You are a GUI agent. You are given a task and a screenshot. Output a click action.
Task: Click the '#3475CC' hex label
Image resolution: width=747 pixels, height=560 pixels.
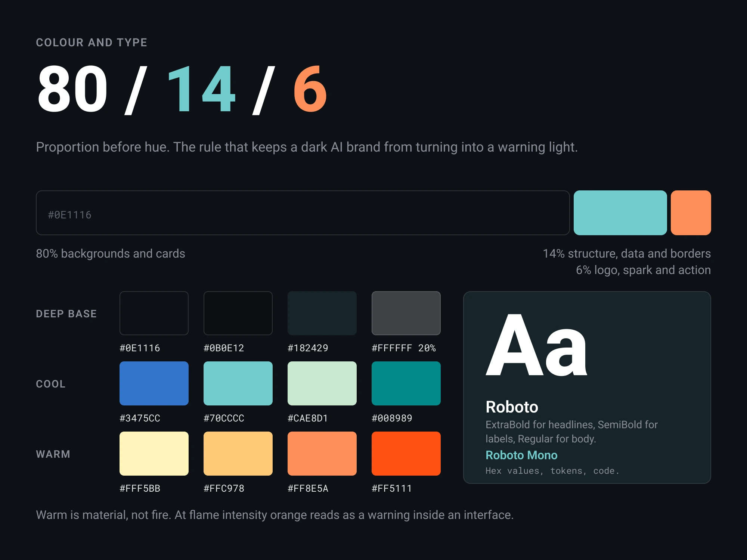click(140, 418)
